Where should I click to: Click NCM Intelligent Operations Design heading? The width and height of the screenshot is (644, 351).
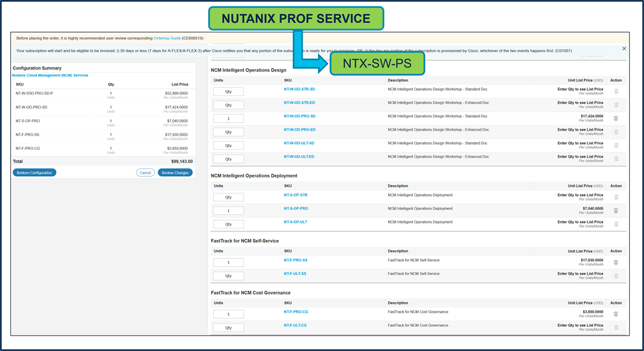[x=248, y=70]
